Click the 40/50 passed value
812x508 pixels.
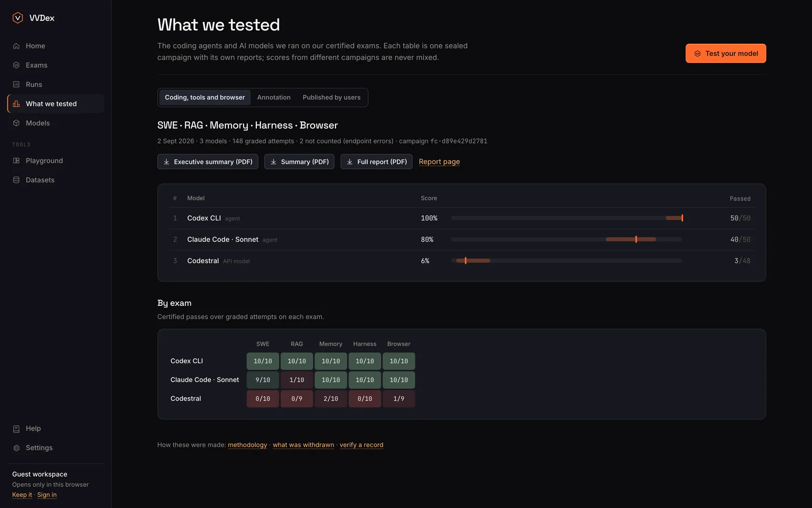click(x=740, y=239)
